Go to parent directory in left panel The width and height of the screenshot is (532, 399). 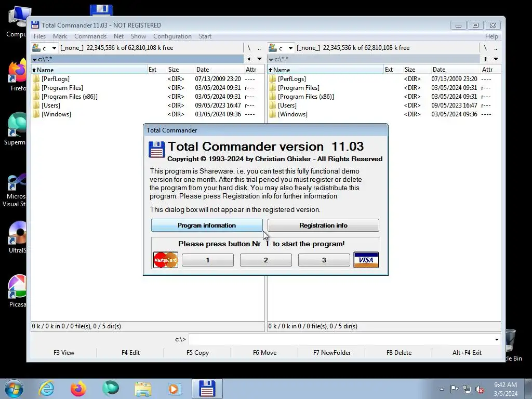(x=259, y=48)
